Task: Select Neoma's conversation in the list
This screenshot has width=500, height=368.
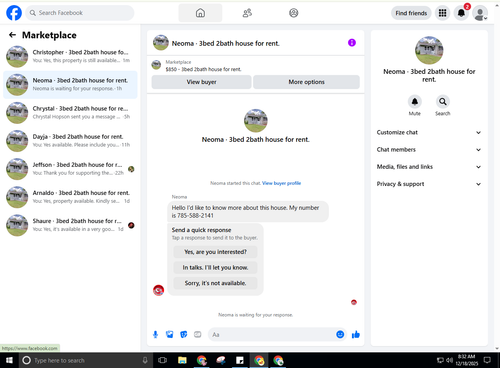Action: pos(70,84)
